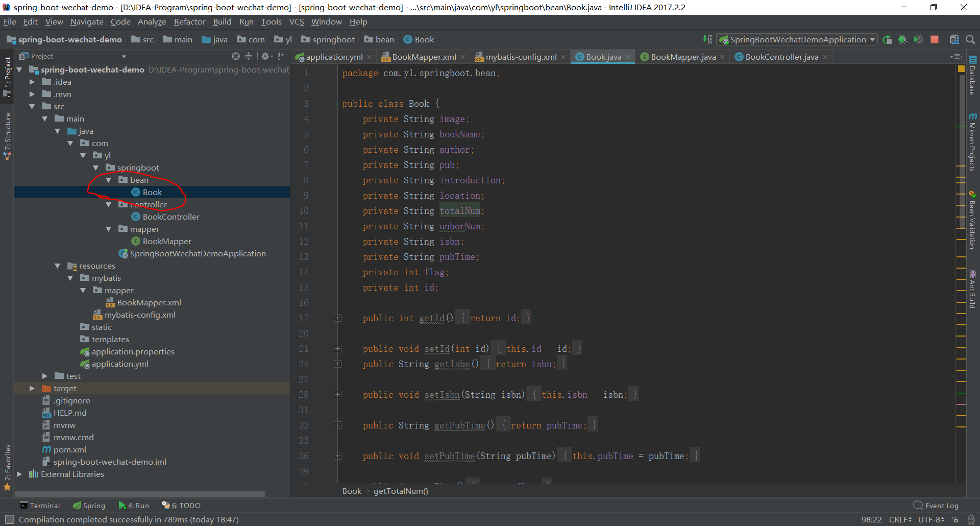Toggle read-only lock icon in status bar

coord(955,519)
